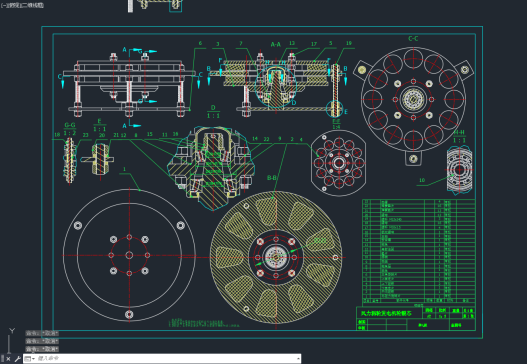Select part balloon number 19

pyautogui.click(x=349, y=43)
